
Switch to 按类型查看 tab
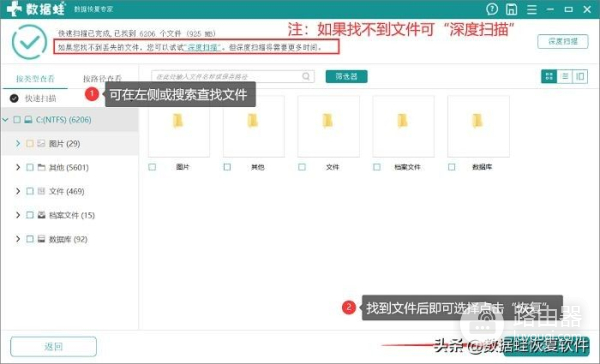(35, 79)
